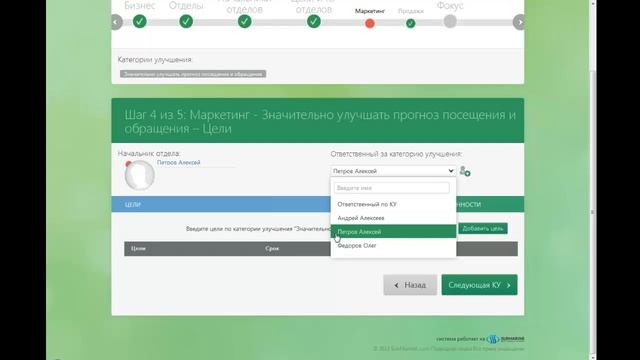Click the Submarine logo link in footer

pos(505,339)
